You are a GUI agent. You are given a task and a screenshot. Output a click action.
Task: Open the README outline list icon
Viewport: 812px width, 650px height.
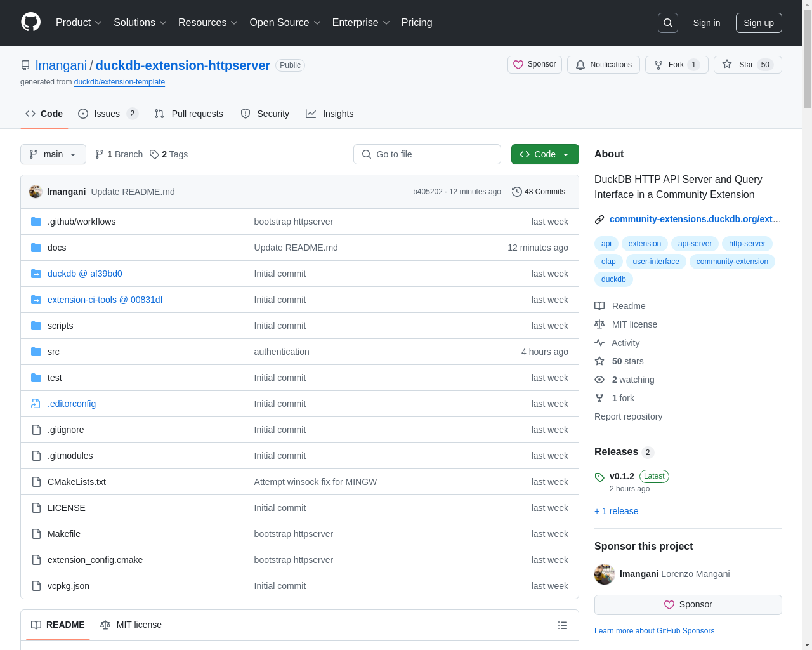pos(562,625)
